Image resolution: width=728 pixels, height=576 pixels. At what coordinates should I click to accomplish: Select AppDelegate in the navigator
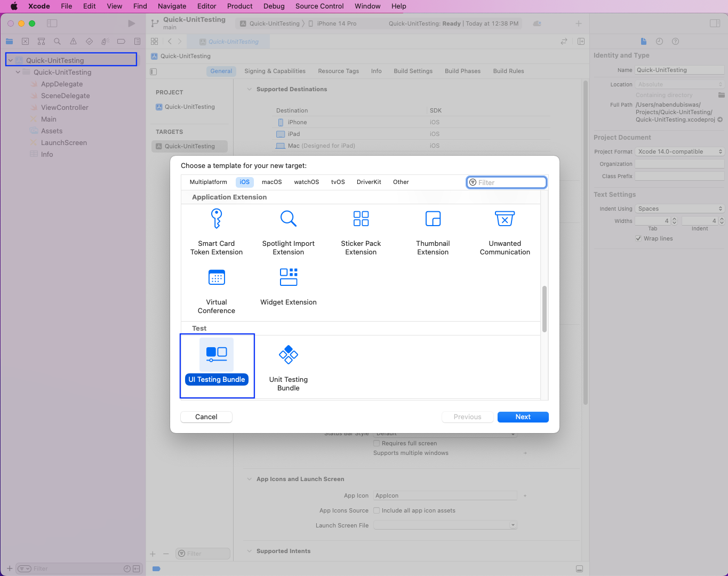pos(62,84)
